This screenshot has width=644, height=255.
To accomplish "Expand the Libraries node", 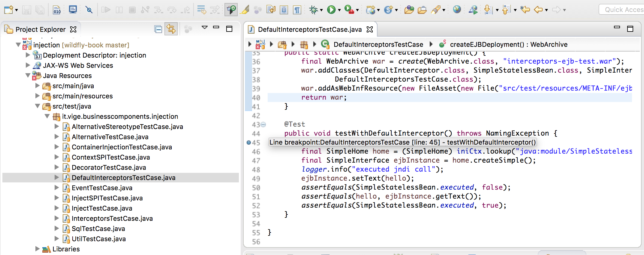I will point(38,249).
